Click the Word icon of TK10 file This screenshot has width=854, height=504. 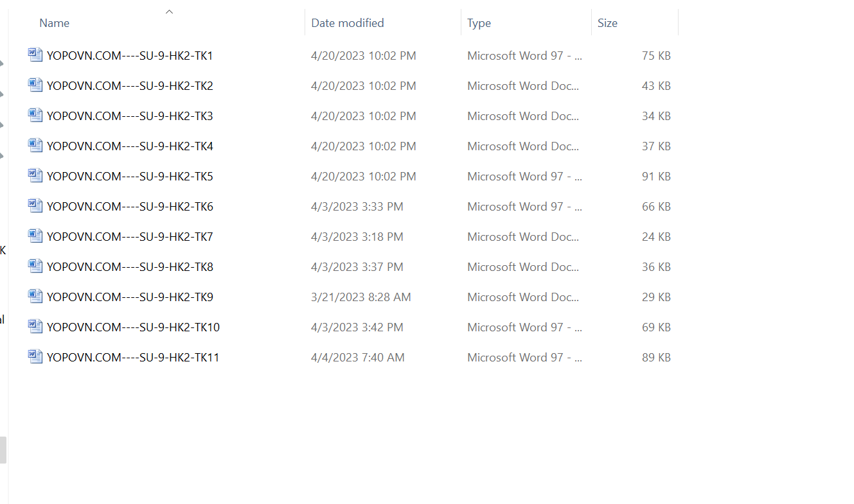click(x=35, y=327)
